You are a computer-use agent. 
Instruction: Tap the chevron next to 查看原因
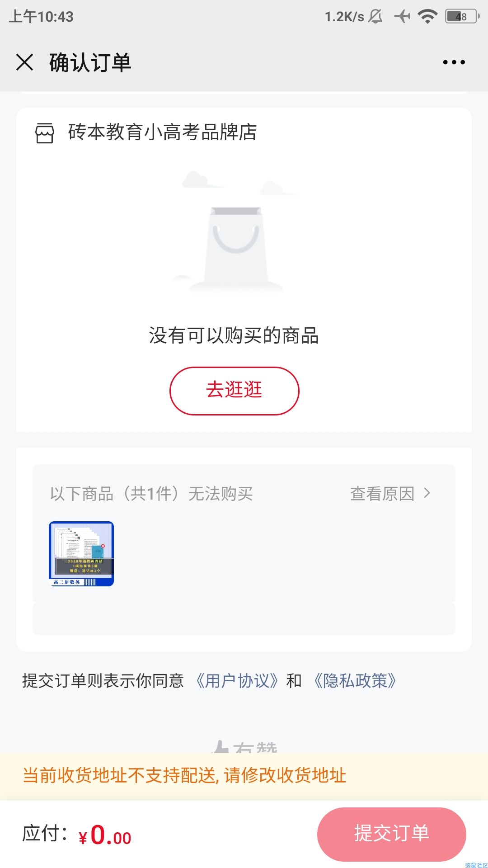click(x=427, y=493)
